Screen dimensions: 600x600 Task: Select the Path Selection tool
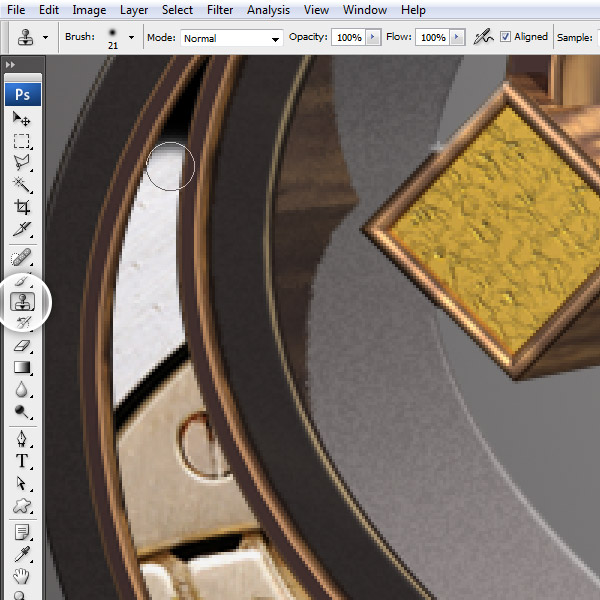tap(22, 483)
